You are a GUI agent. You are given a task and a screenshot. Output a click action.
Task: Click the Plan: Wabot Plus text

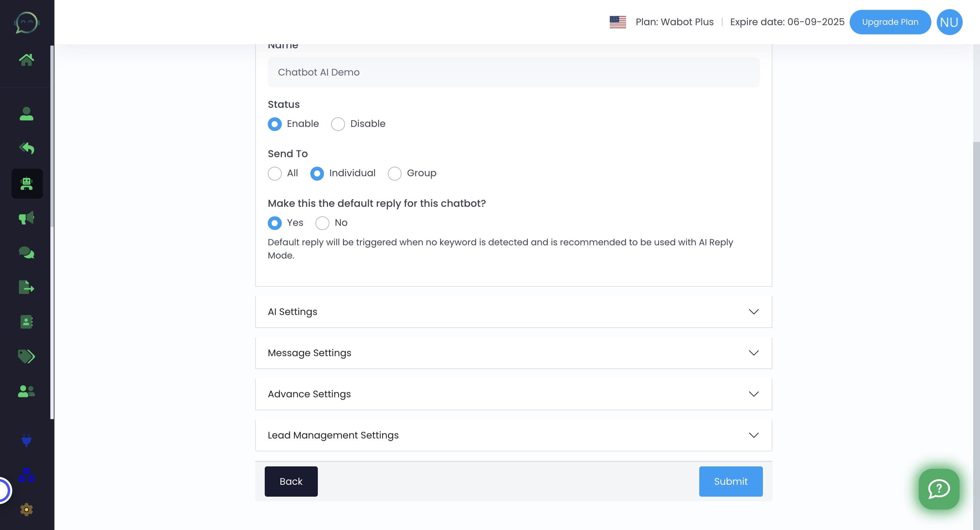(674, 22)
